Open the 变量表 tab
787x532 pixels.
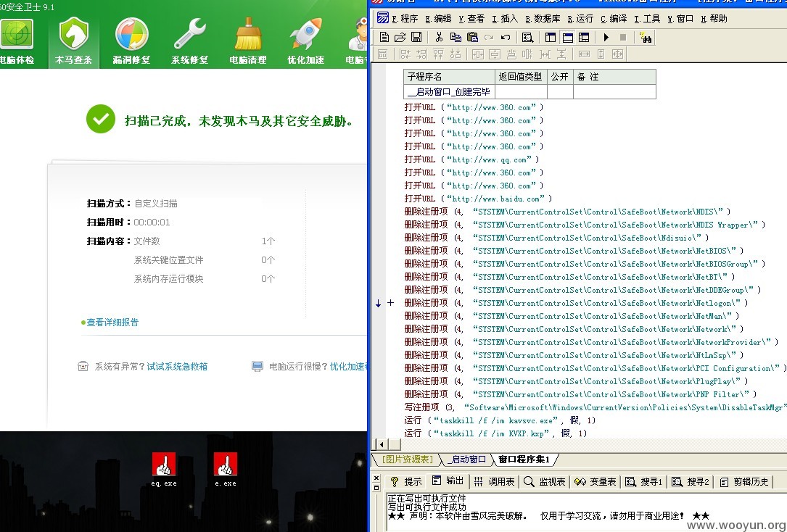pyautogui.click(x=596, y=481)
